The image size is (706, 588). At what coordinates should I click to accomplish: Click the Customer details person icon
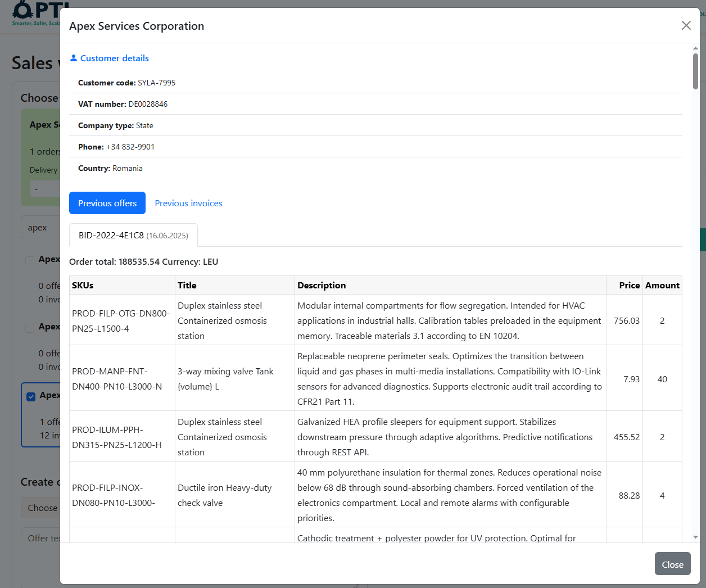pos(73,58)
